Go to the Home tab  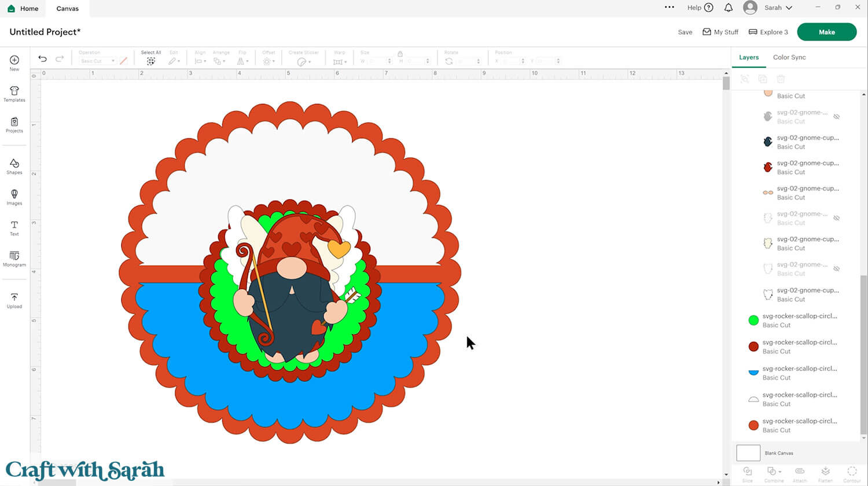click(x=23, y=9)
